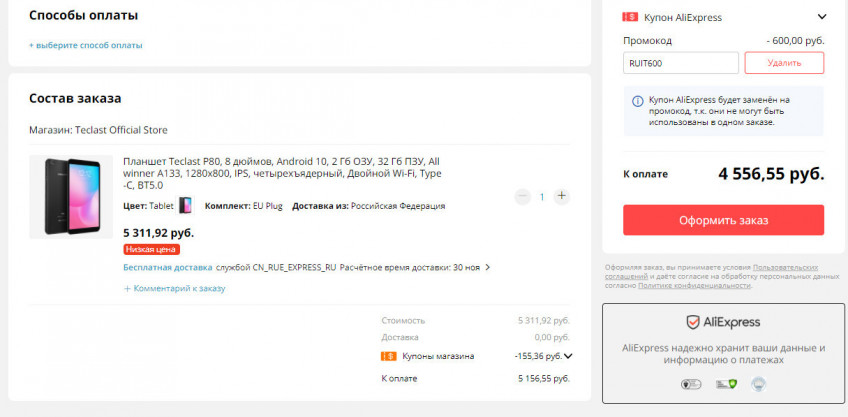848x417 pixels.
Task: Click the store coupons orange icon
Action: coord(388,356)
